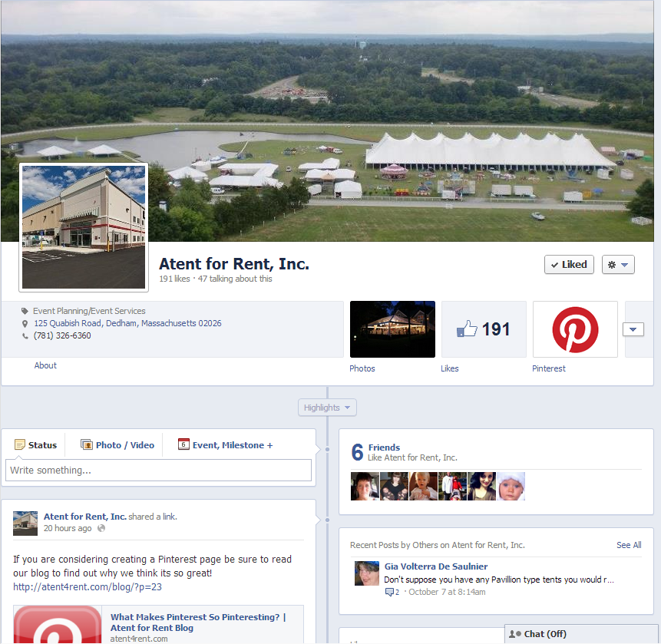Select the Event, Milestone + tab

pyautogui.click(x=226, y=445)
